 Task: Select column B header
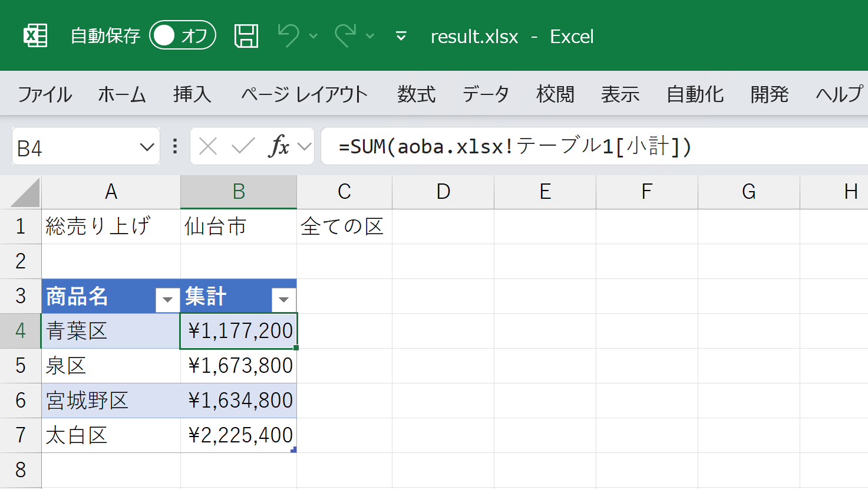pos(239,192)
